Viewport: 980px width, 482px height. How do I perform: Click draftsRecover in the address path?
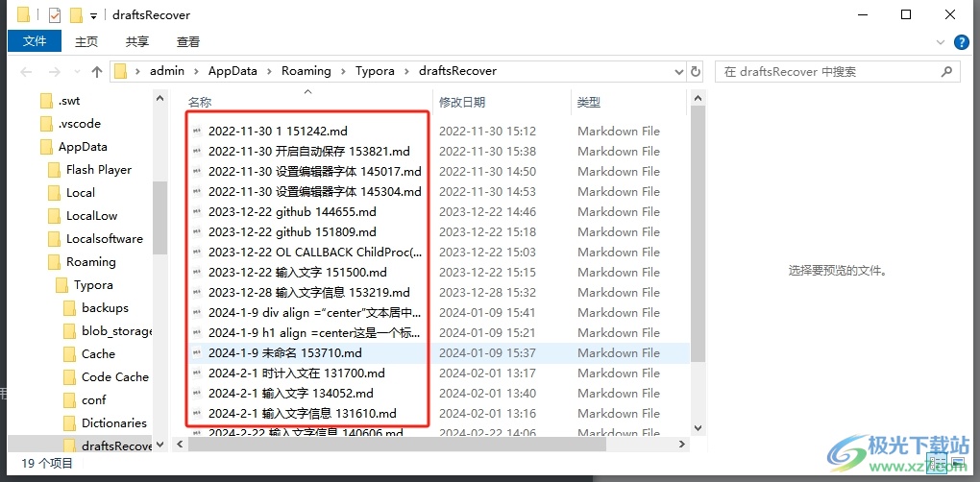click(457, 70)
